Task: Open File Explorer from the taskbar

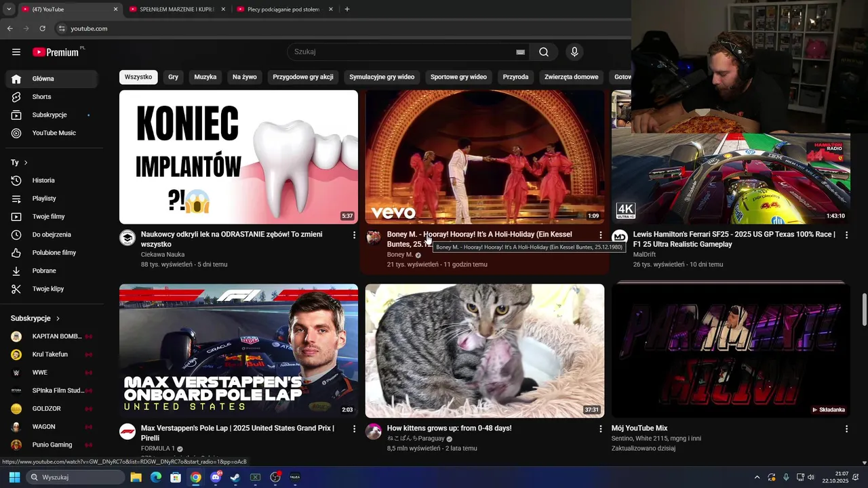Action: 136,477
